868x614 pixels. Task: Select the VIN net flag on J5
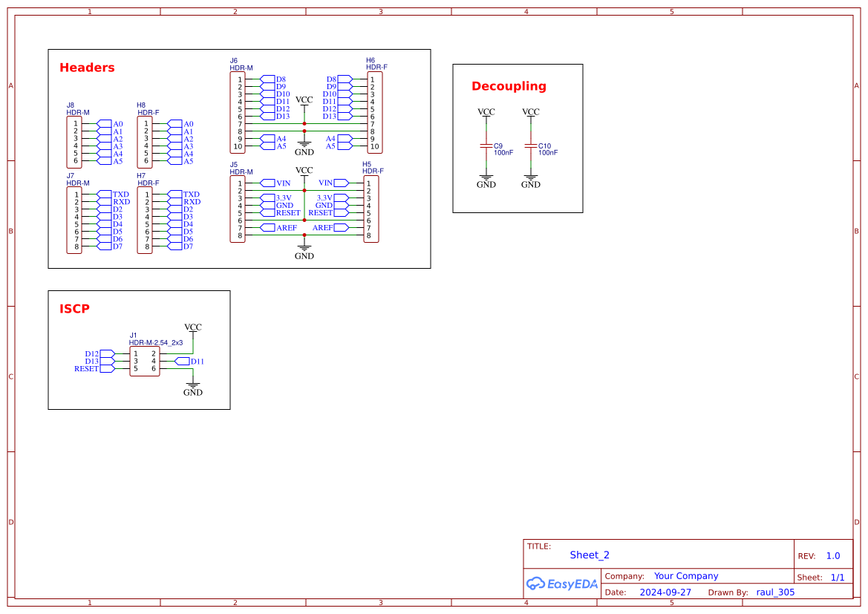coord(275,183)
